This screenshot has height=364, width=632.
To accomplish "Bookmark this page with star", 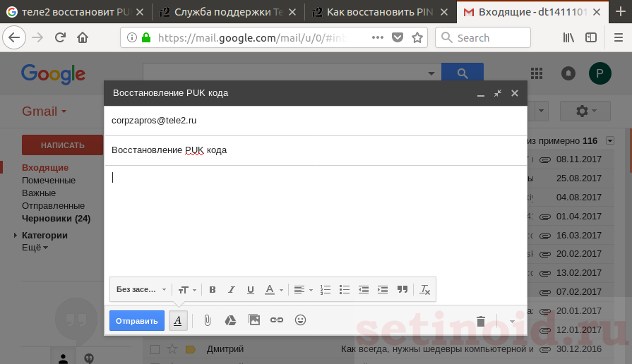I will [417, 37].
